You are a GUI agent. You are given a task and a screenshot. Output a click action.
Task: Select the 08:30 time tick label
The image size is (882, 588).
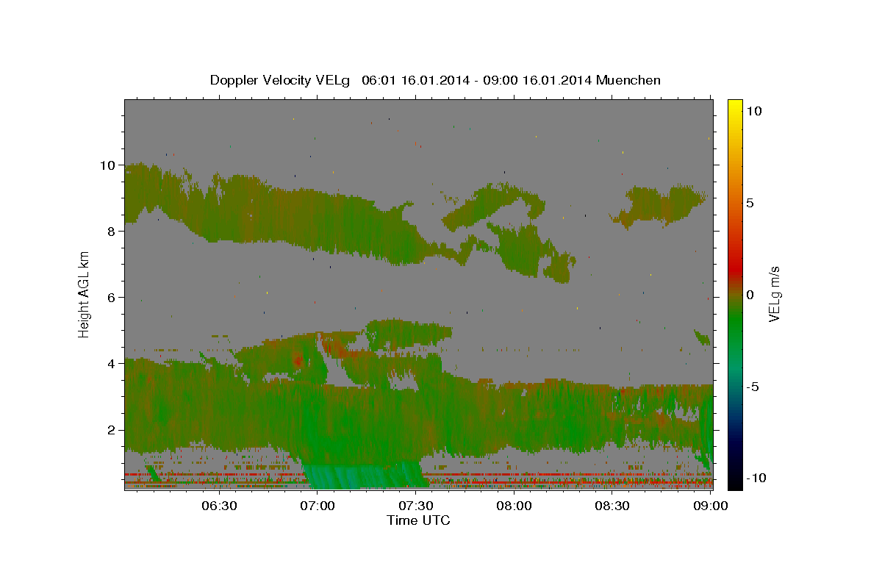pyautogui.click(x=612, y=506)
